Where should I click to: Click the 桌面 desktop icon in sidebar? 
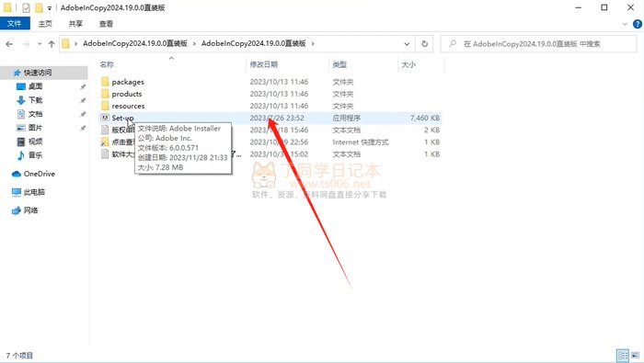click(x=21, y=86)
